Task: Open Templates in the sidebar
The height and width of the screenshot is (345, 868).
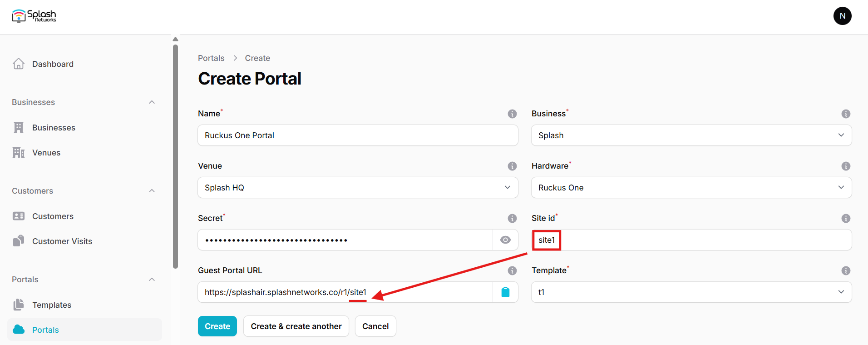Action: (84, 305)
